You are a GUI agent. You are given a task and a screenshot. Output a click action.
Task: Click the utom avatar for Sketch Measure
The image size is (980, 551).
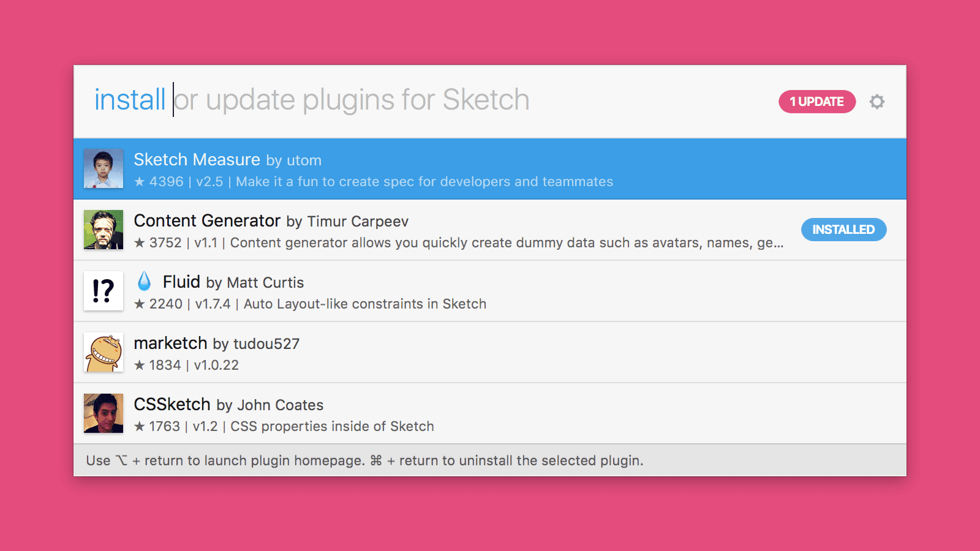pos(104,168)
